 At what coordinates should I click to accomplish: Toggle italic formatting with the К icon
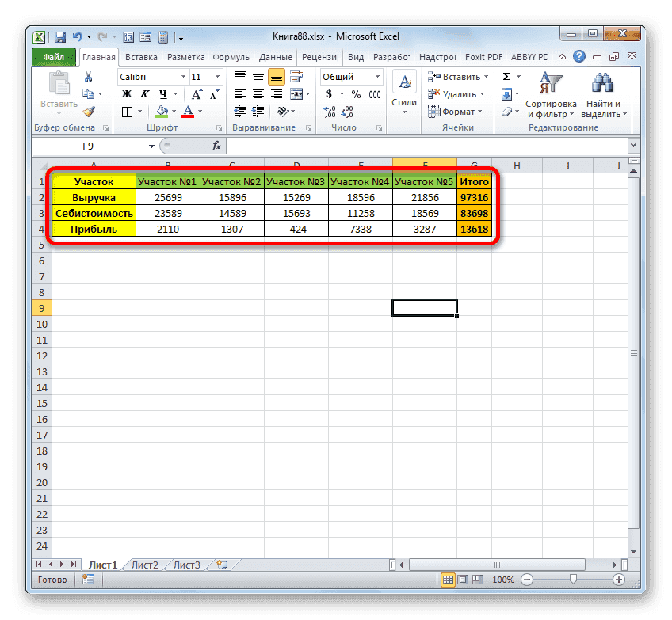click(x=145, y=93)
